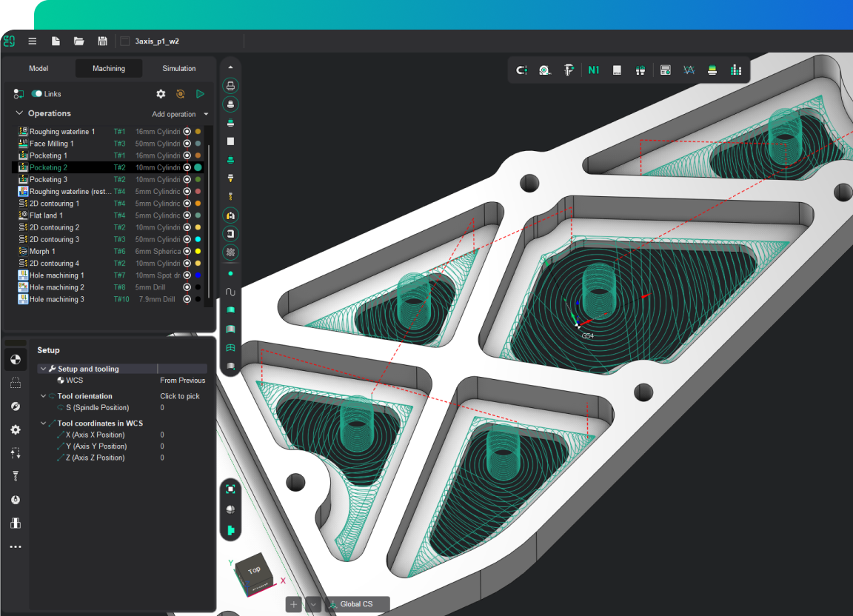Collapse the Tool coordinates in WCS group

click(x=43, y=423)
